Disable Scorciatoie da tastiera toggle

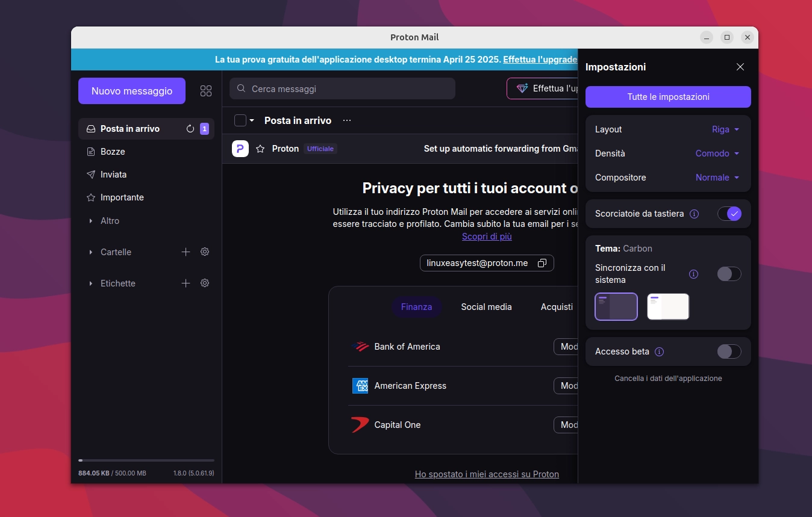click(x=729, y=214)
